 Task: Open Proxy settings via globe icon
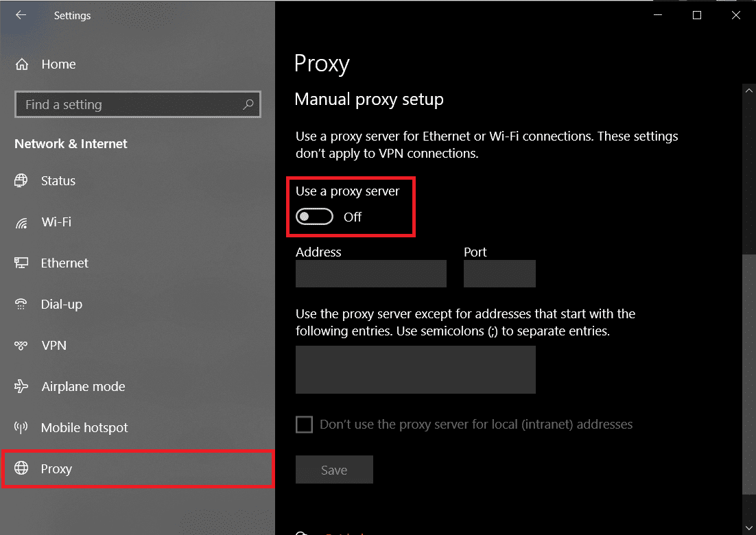coord(23,468)
